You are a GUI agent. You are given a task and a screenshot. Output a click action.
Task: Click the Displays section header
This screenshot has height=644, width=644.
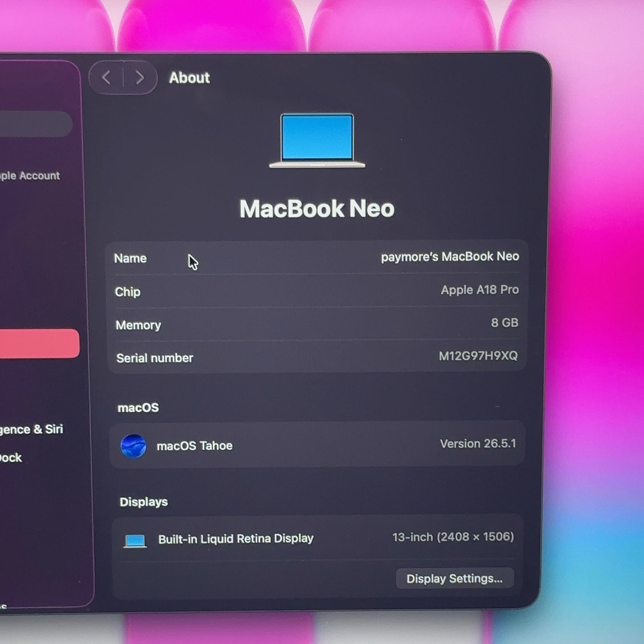[144, 502]
